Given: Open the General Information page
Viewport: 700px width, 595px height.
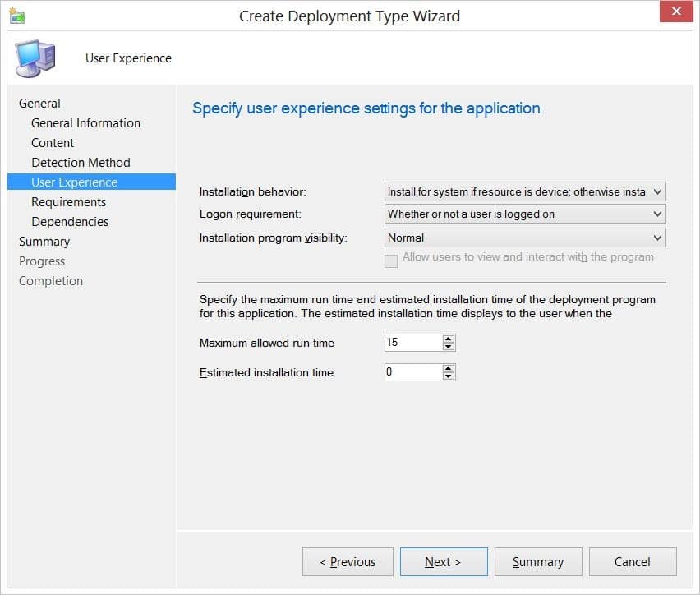Looking at the screenshot, I should pos(85,122).
